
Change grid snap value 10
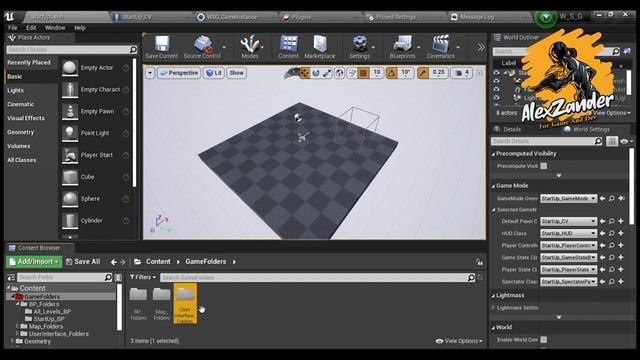point(377,73)
